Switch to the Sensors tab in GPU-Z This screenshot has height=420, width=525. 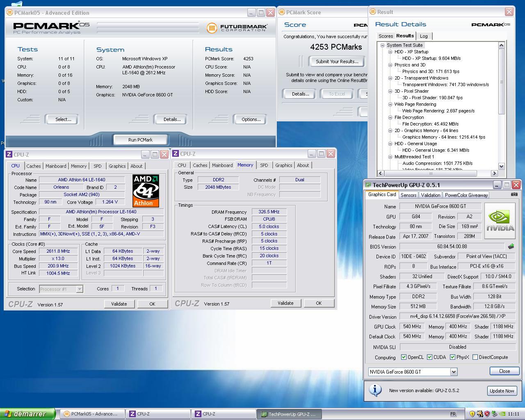click(409, 195)
